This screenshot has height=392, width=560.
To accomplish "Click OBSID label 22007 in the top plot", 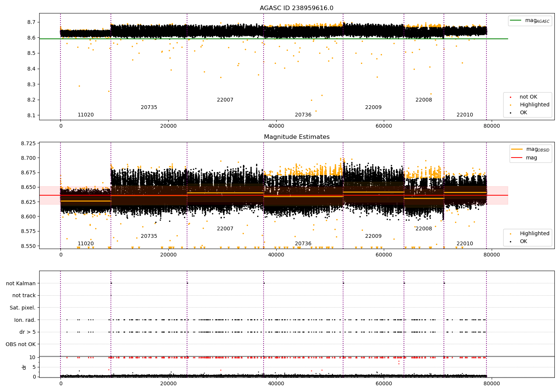I will (225, 100).
